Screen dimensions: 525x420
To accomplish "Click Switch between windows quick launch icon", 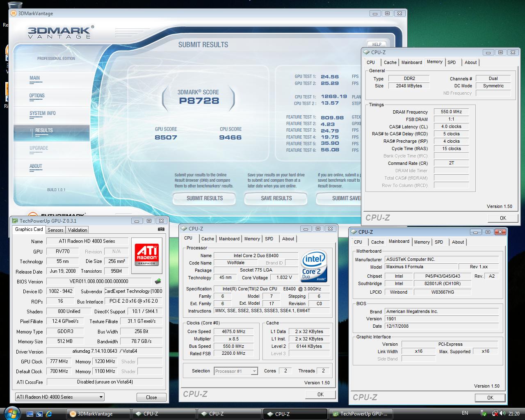I will point(39,414).
